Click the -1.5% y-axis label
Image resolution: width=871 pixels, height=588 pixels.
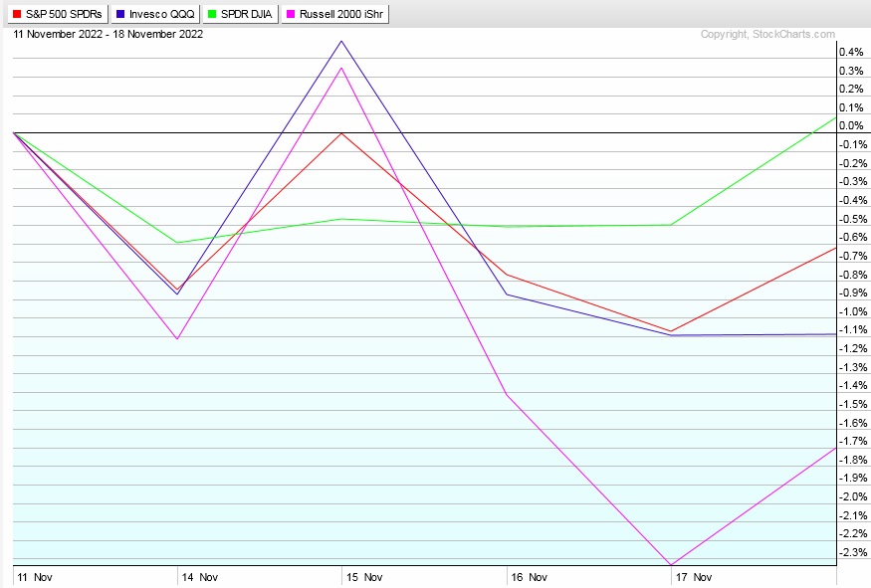pyautogui.click(x=853, y=404)
